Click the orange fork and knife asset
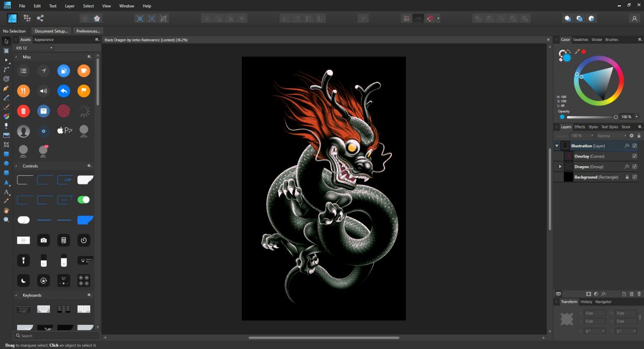This screenshot has width=644, height=349. click(24, 91)
